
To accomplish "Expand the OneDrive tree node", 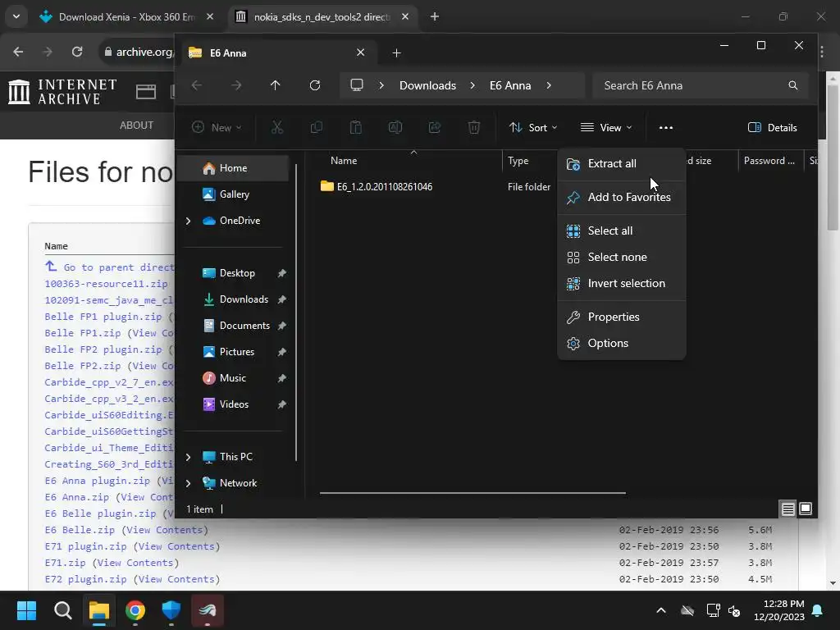I will point(188,221).
